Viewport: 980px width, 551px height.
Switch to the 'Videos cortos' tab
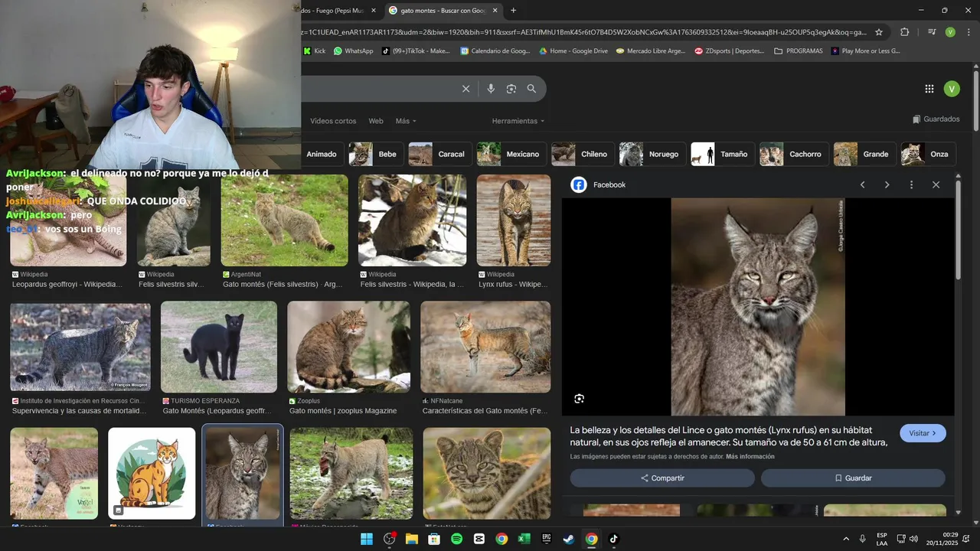pyautogui.click(x=333, y=121)
